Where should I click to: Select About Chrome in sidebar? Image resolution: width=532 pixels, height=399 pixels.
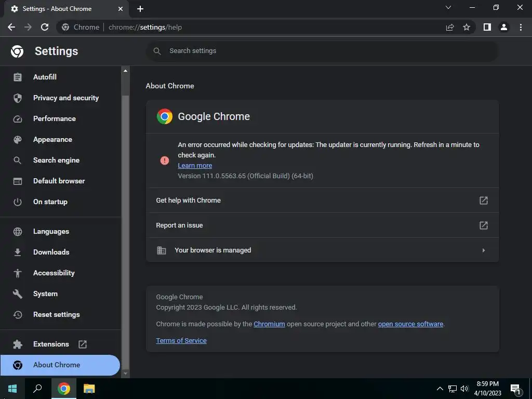point(60,365)
